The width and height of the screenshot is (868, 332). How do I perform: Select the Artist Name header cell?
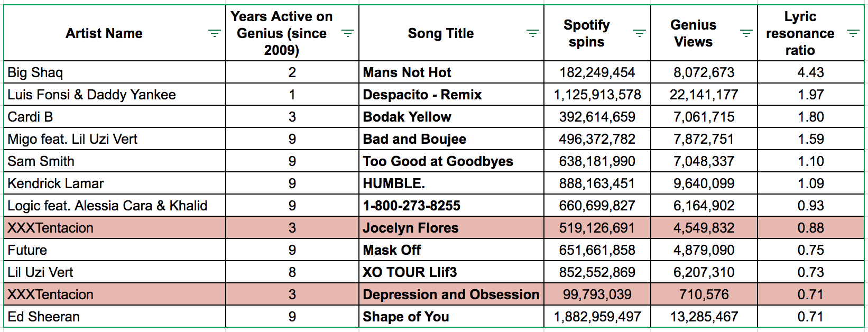point(115,33)
